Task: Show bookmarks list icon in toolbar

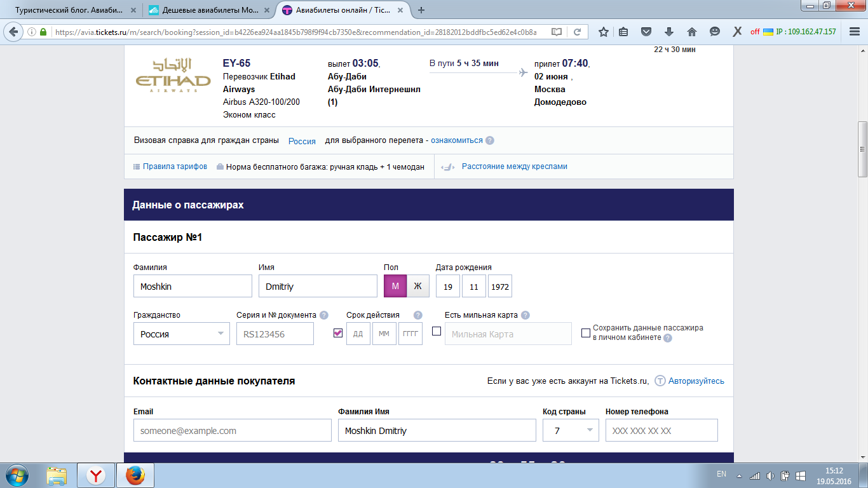Action: click(624, 32)
